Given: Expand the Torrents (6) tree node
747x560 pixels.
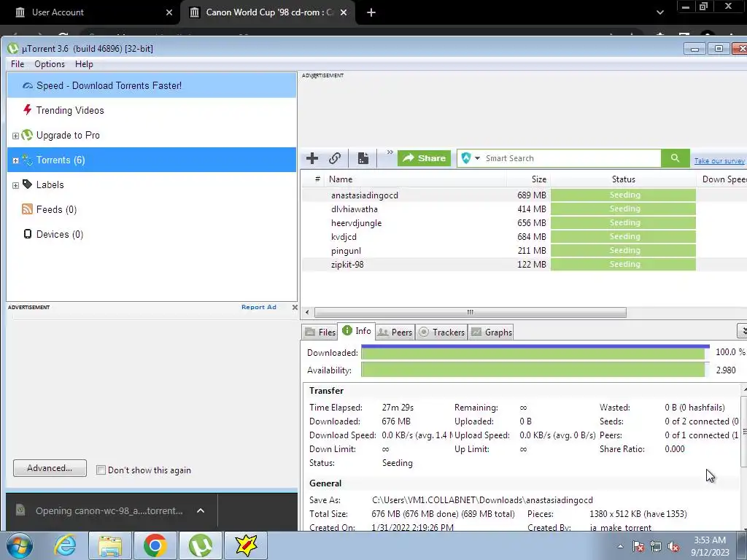Looking at the screenshot, I should (15, 160).
